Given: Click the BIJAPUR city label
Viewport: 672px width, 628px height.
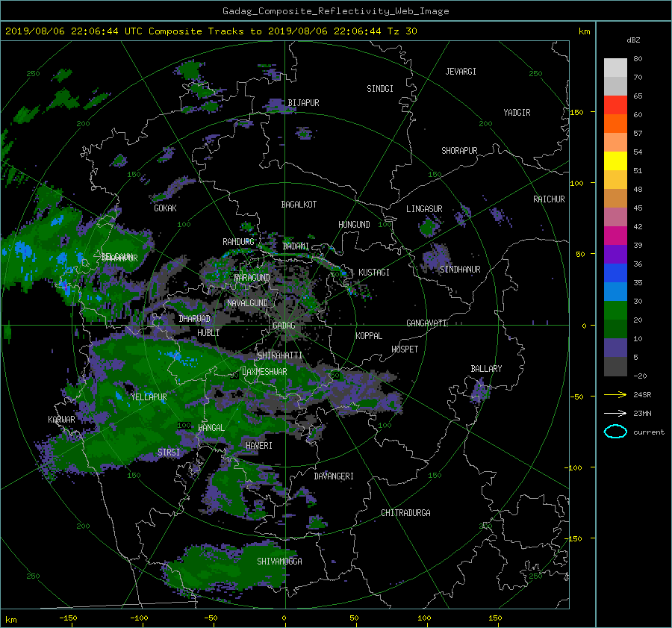Looking at the screenshot, I should tap(303, 103).
